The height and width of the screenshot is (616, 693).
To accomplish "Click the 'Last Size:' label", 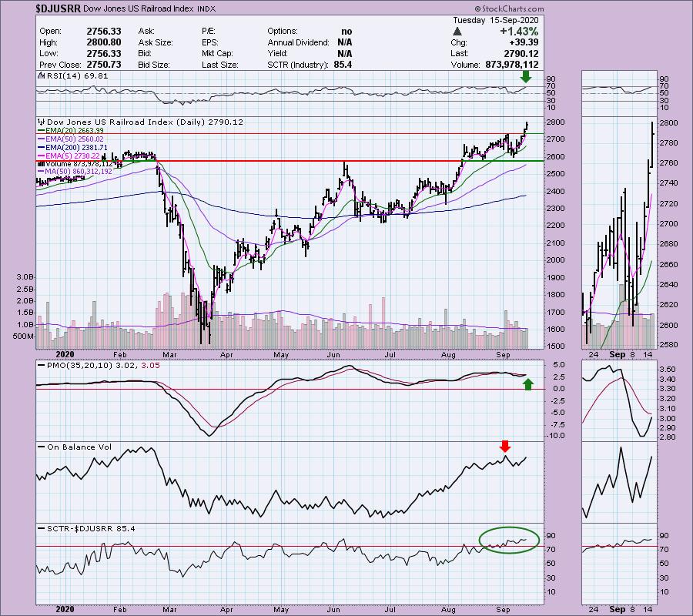I will [x=220, y=65].
